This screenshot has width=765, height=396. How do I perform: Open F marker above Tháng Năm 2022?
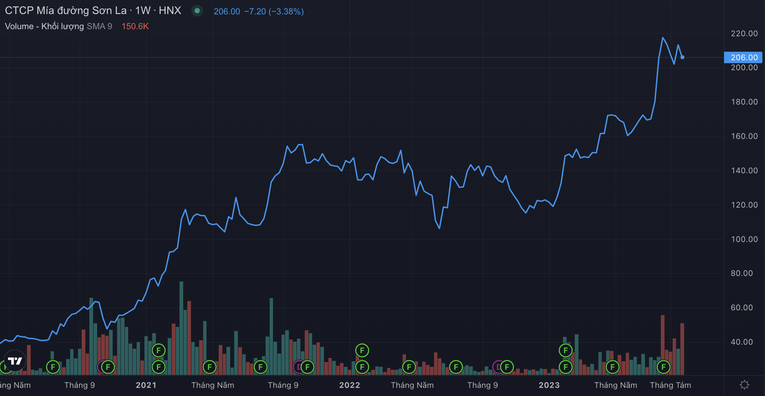pyautogui.click(x=409, y=367)
